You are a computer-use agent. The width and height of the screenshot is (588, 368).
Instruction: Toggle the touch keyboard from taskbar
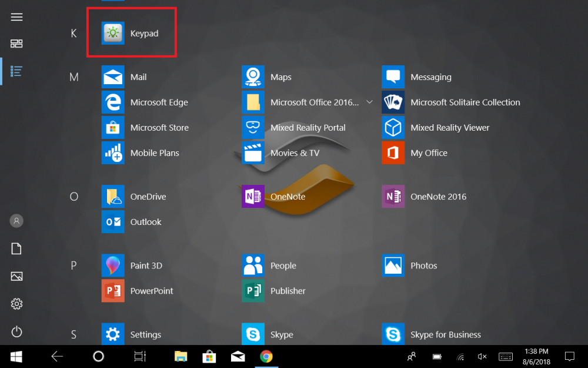point(505,356)
